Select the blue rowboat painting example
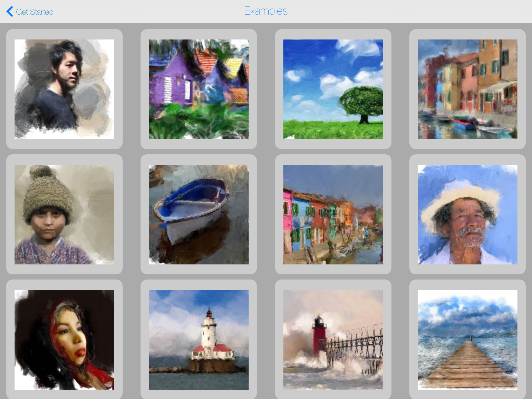This screenshot has height=399, width=532. (x=199, y=214)
